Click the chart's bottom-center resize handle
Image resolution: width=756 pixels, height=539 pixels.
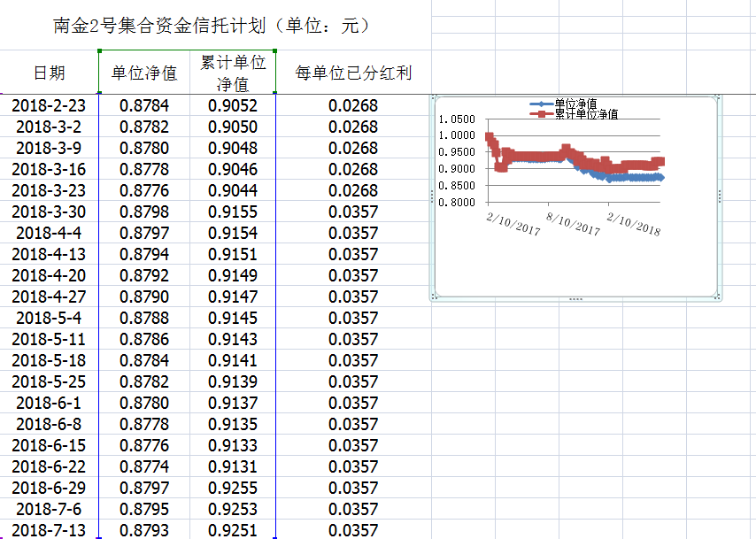576,300
